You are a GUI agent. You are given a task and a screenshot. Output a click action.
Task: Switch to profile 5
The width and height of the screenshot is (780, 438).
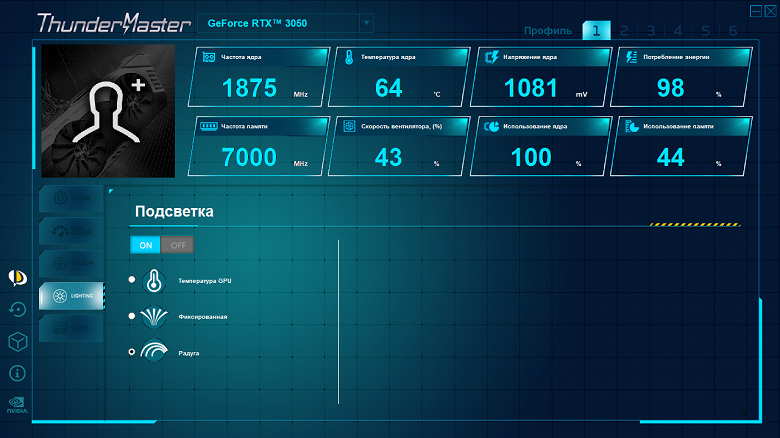[705, 31]
